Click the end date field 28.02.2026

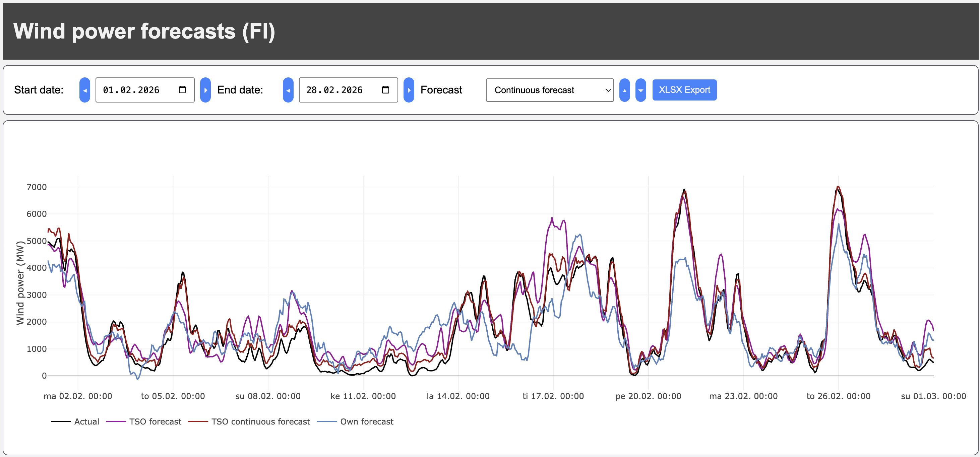pos(334,90)
